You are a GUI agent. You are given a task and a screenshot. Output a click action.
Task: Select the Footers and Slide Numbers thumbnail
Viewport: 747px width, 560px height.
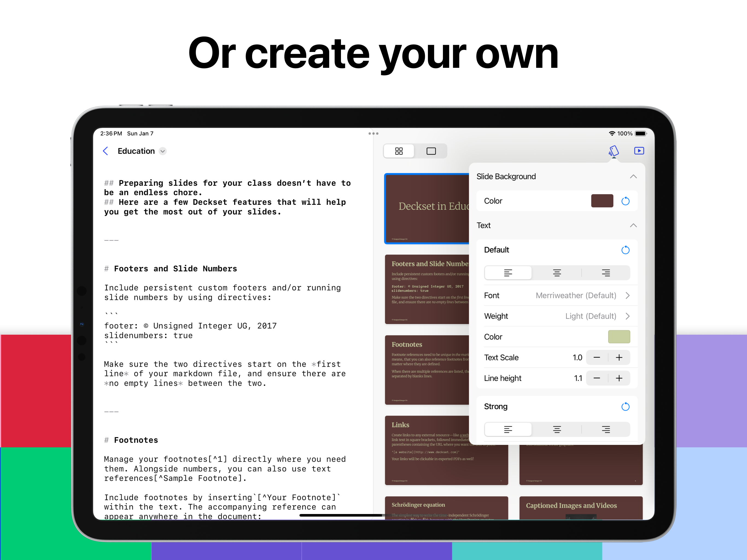[427, 289]
